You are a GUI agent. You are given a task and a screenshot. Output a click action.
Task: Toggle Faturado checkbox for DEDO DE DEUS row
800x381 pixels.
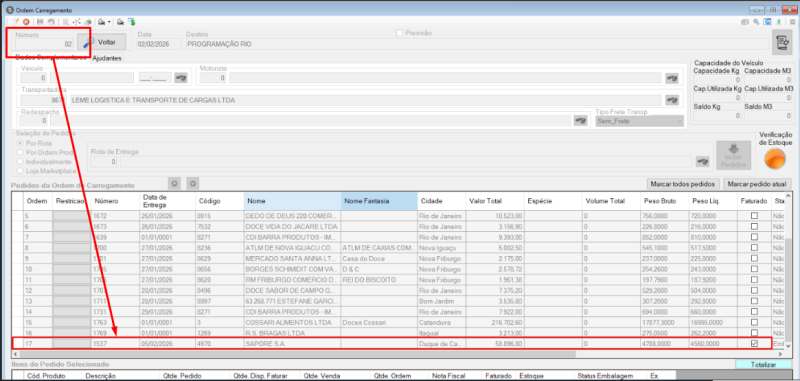[x=754, y=216]
